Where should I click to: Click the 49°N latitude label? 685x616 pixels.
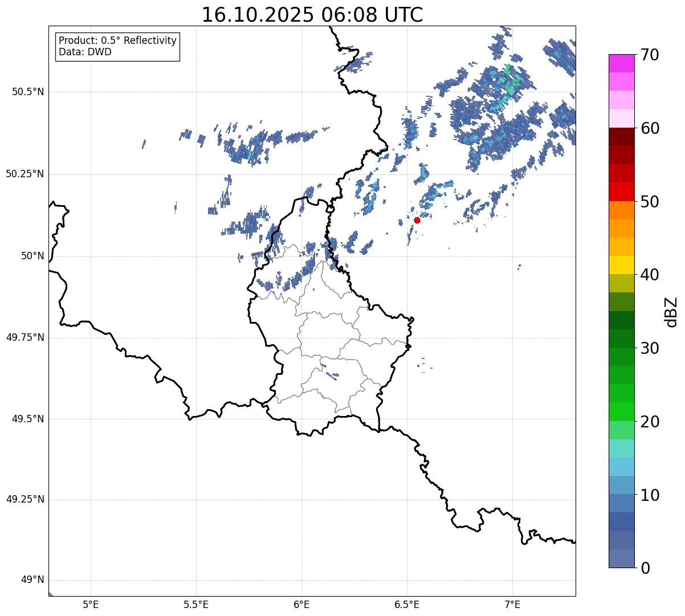coord(32,580)
